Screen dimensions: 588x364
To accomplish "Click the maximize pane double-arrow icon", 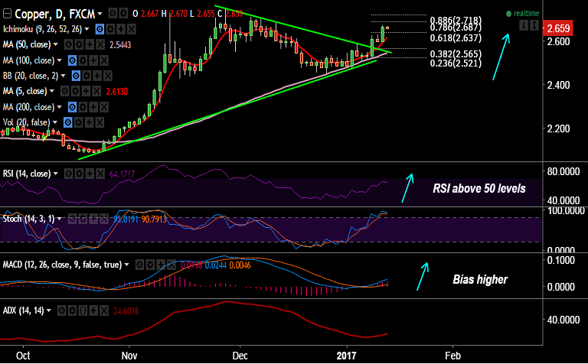I will pyautogui.click(x=534, y=25).
